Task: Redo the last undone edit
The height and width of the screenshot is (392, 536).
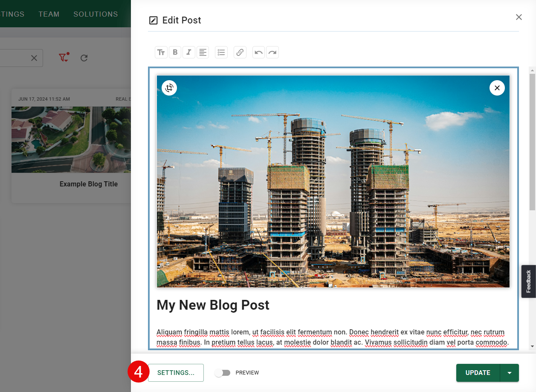Action: [272, 52]
